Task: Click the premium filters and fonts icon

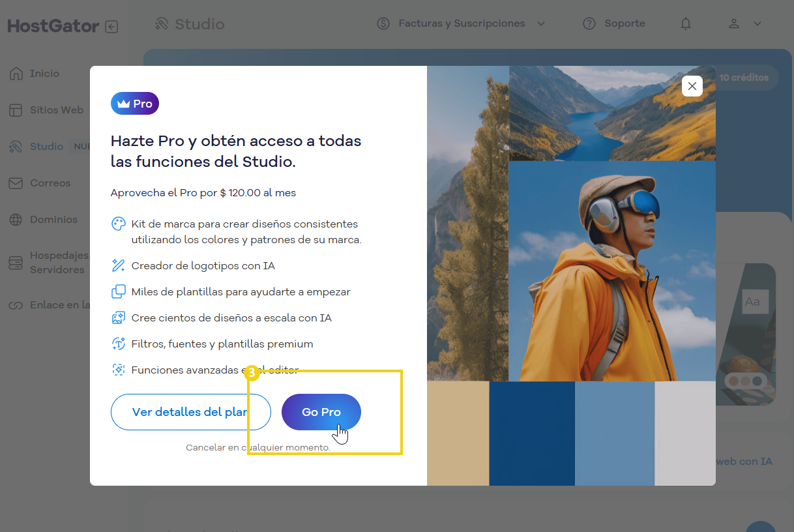Action: (119, 344)
